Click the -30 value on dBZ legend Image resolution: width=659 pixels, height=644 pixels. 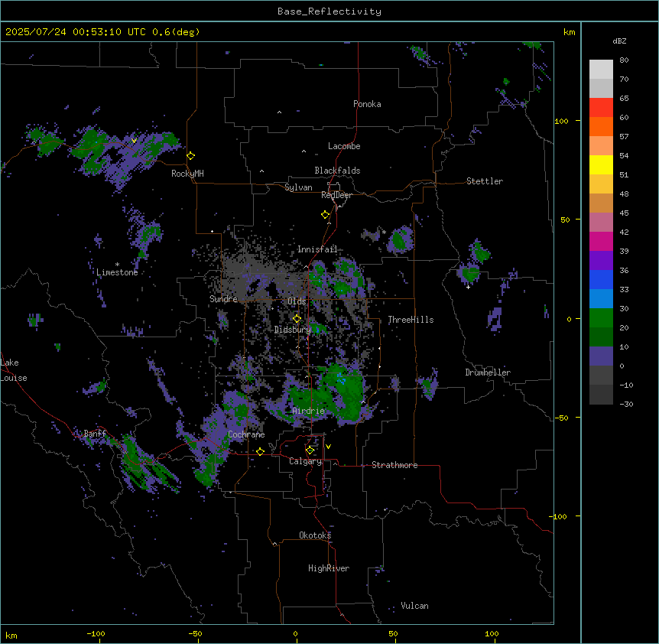[626, 404]
